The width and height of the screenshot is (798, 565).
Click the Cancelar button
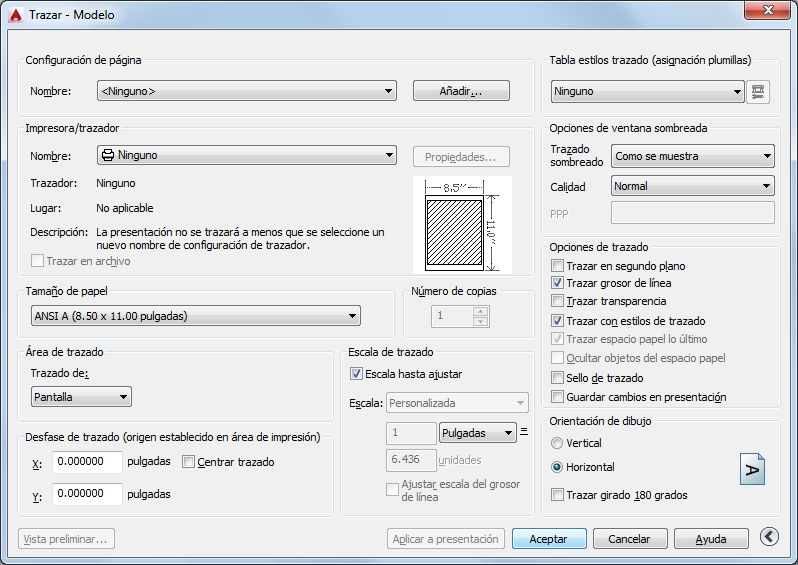coord(630,539)
